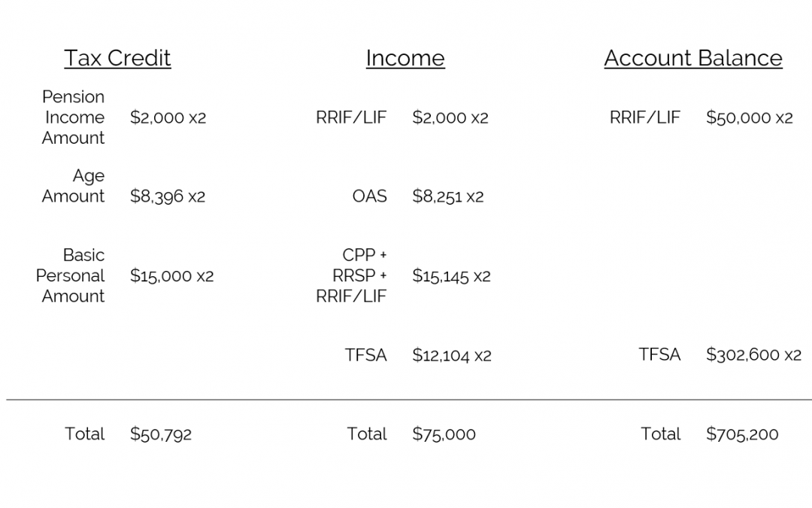Image resolution: width=812 pixels, height=508 pixels.
Task: Click the TFSA label under Account Balance
Action: tap(659, 354)
